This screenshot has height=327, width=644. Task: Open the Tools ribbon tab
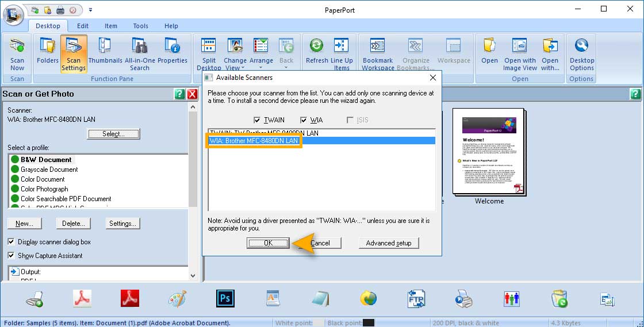point(140,26)
